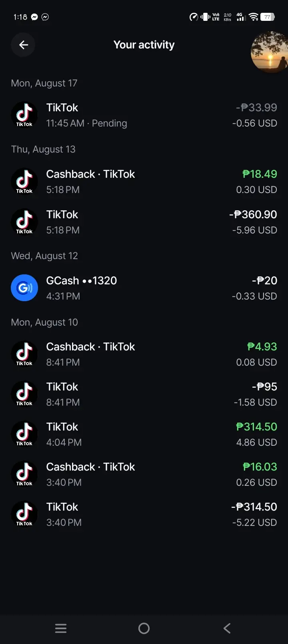
Task: Open GCash ••1320 transaction details
Action: click(144, 288)
